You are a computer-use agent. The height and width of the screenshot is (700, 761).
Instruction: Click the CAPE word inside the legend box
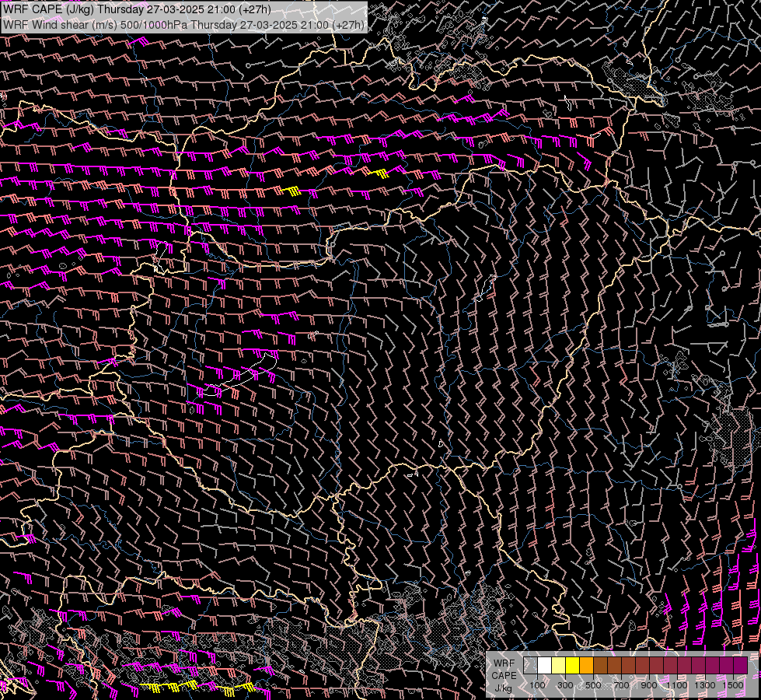[x=504, y=675]
